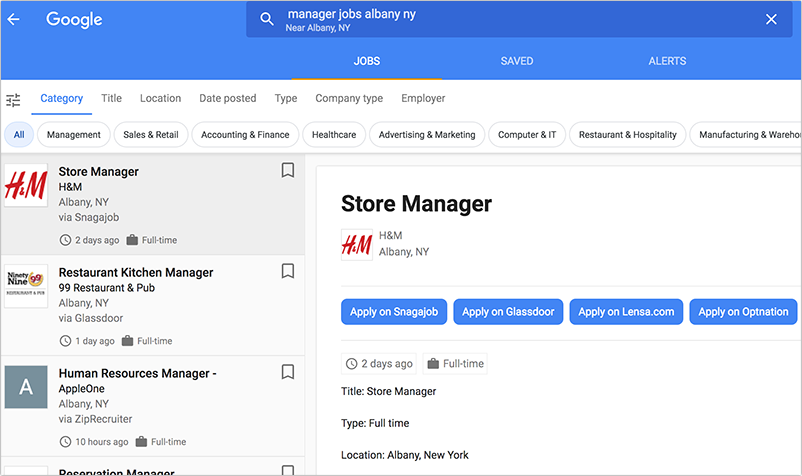
Task: Click the Google logo
Action: 74,19
